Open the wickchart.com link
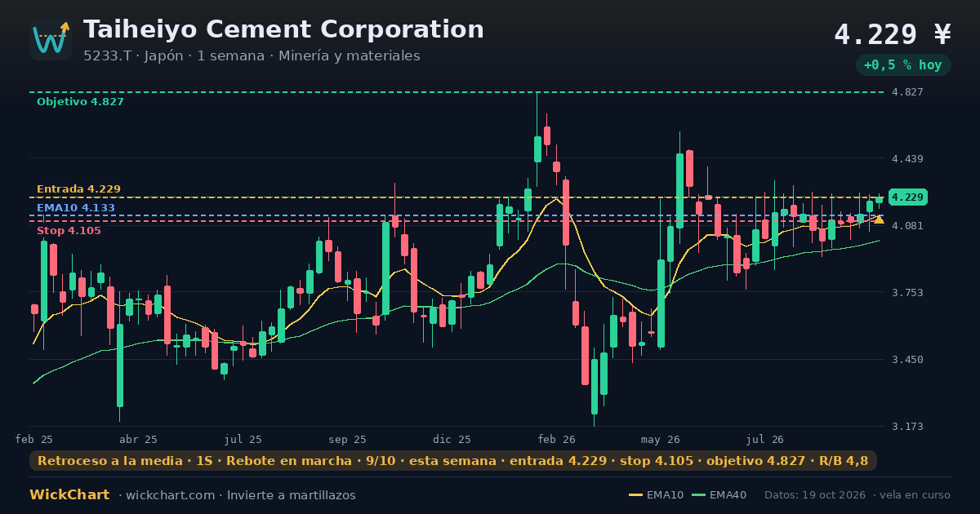The height and width of the screenshot is (514, 980). tap(171, 495)
